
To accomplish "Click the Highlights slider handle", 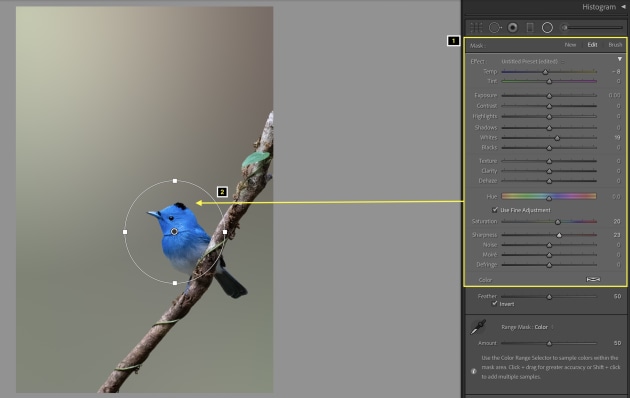I will pos(549,117).
